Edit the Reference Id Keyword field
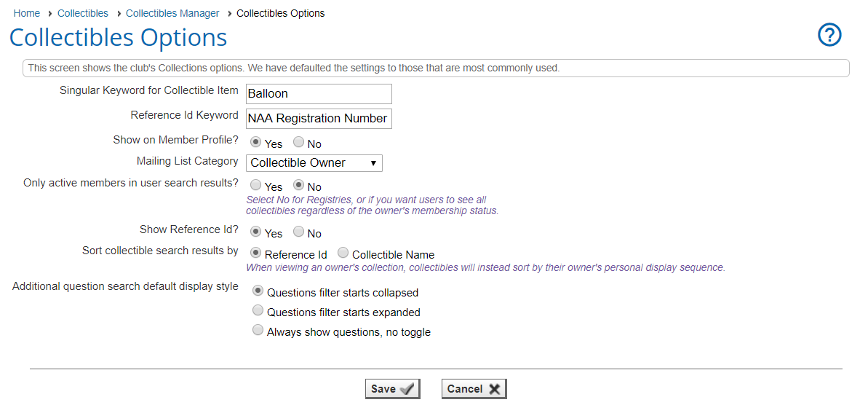868x413 pixels. click(x=319, y=119)
